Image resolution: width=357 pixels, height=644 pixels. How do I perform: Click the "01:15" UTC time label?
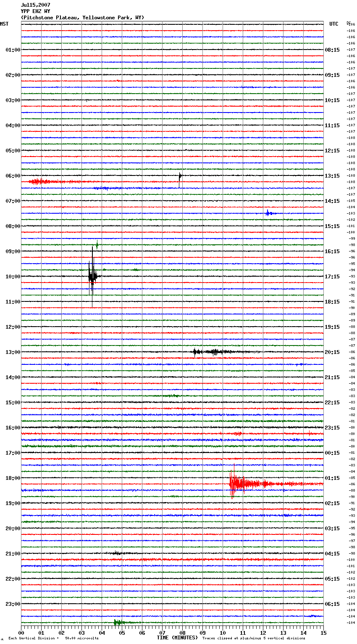pos(332,478)
